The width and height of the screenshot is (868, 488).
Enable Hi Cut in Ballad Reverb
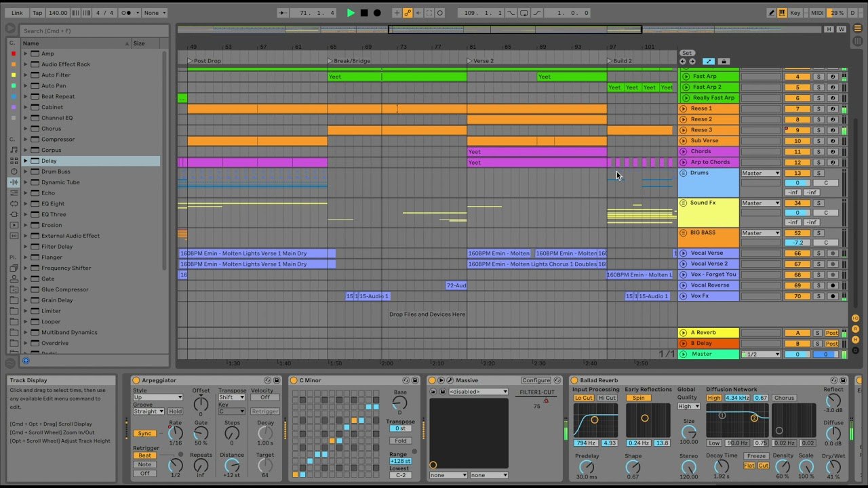point(607,398)
